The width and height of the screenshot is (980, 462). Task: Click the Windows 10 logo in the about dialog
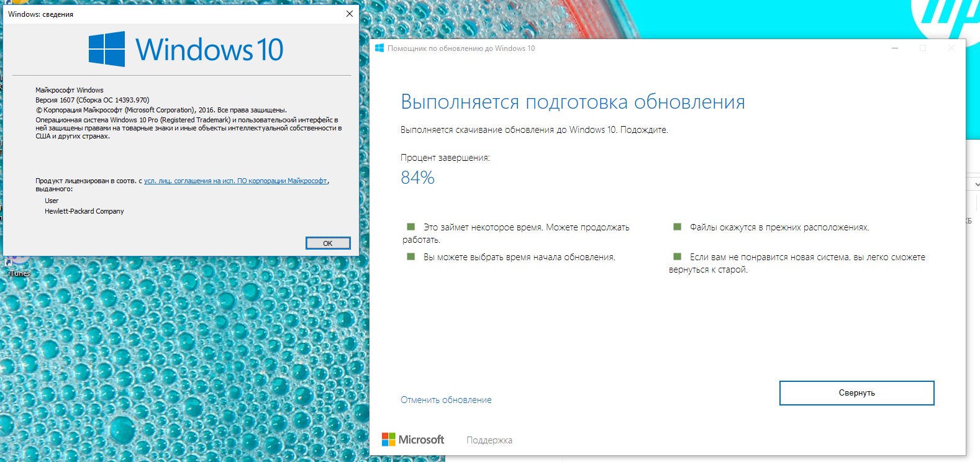click(x=186, y=49)
